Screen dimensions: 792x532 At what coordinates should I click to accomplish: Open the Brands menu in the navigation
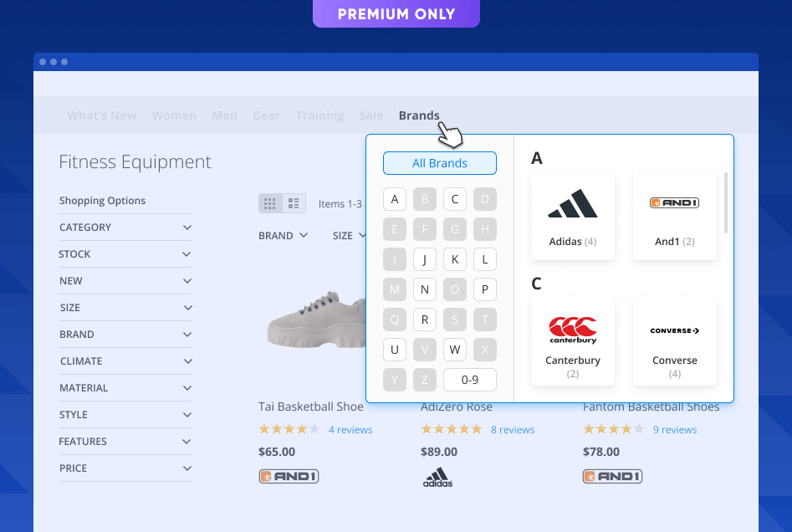click(419, 115)
